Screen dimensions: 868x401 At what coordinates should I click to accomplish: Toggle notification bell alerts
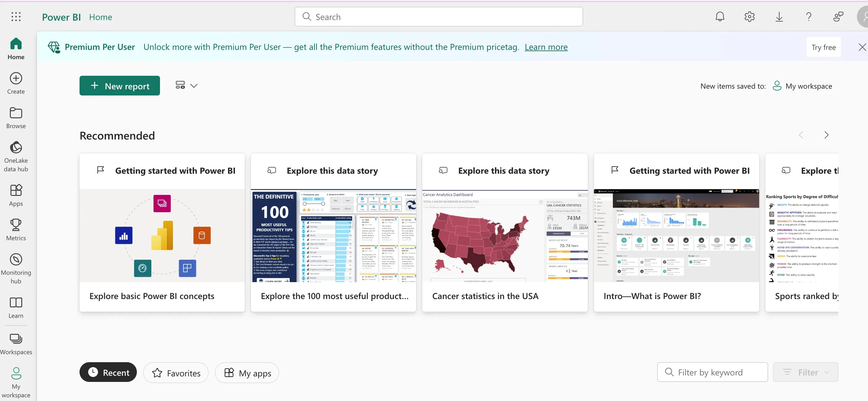point(720,17)
